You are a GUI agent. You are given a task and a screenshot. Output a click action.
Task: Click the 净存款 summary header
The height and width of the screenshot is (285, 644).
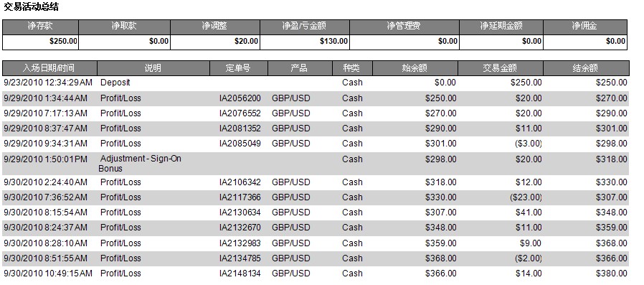(x=40, y=27)
